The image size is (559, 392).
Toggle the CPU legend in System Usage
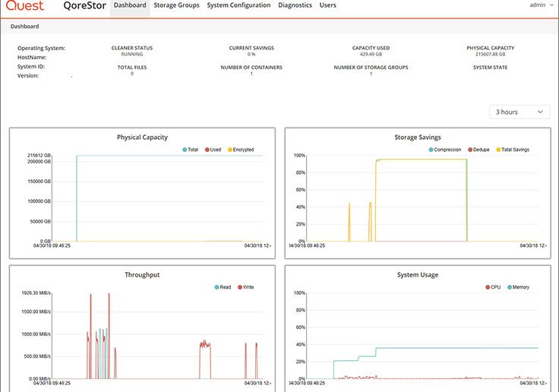coord(493,287)
